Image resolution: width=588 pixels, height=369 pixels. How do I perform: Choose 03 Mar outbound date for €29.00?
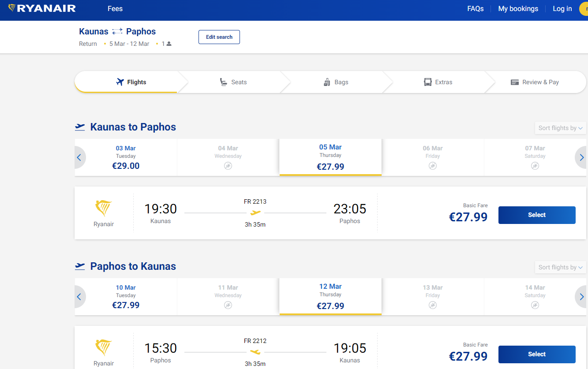[126, 157]
